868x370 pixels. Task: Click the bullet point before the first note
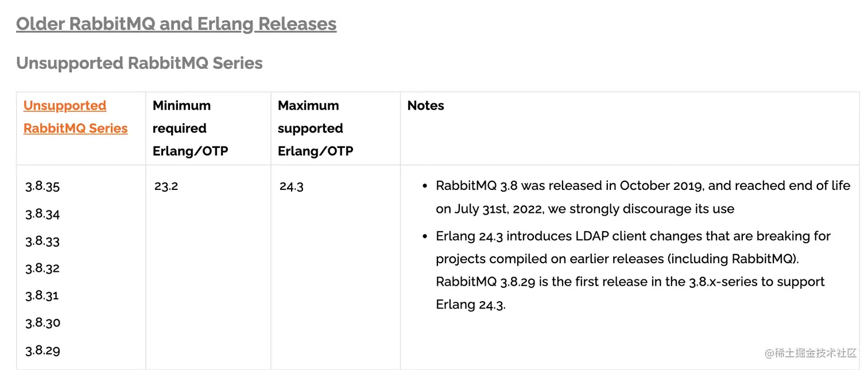pos(425,186)
